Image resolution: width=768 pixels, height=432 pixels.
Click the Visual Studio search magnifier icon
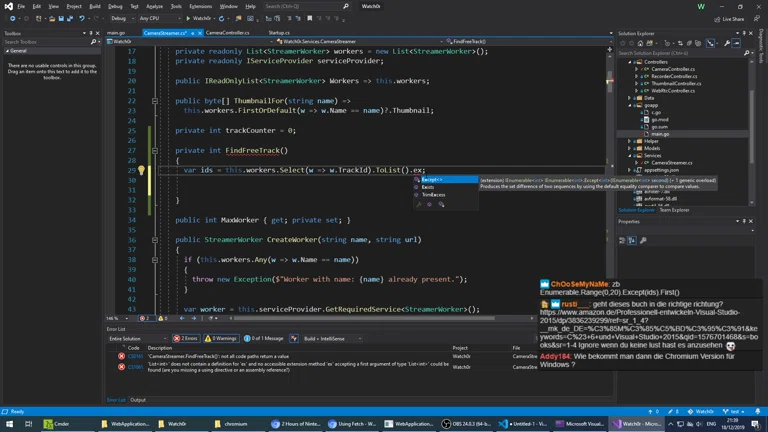[346, 6]
